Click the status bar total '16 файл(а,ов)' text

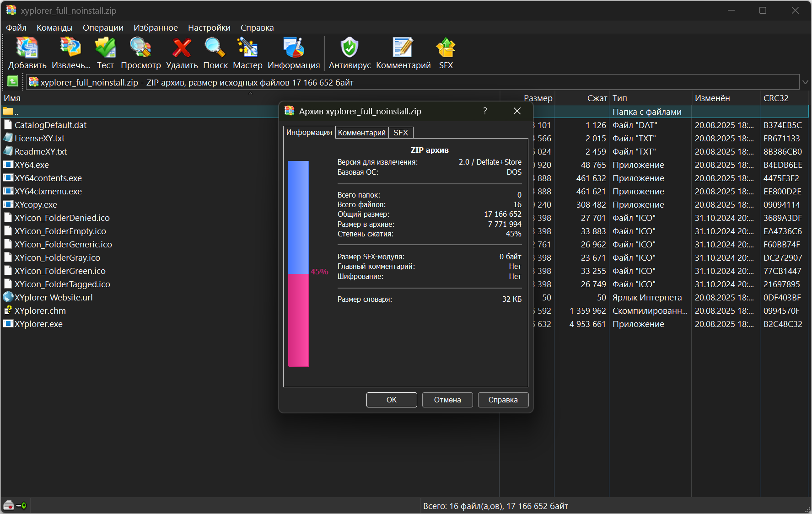(x=476, y=506)
